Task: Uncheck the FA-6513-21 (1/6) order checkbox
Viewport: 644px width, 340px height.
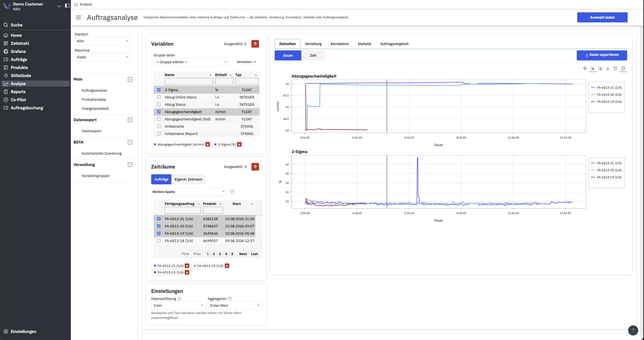Action: point(159,219)
